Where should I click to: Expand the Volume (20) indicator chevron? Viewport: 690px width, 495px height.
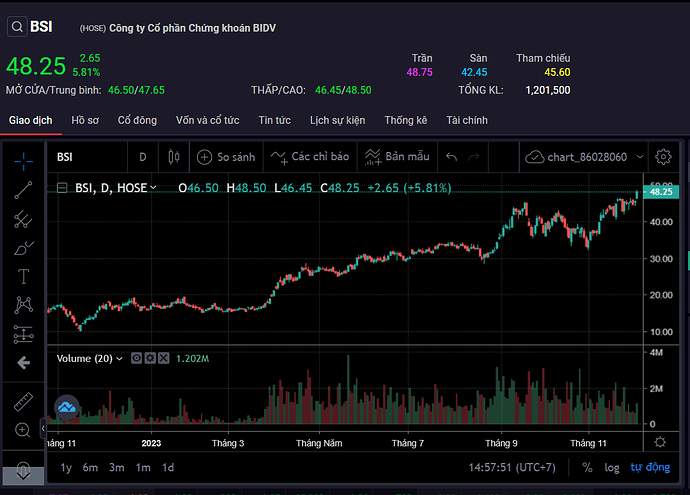click(120, 358)
